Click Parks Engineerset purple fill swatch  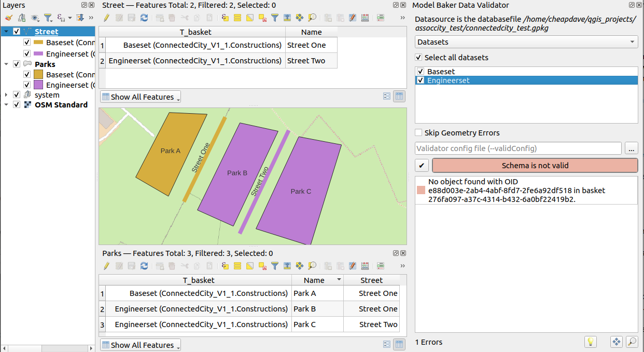coord(38,85)
